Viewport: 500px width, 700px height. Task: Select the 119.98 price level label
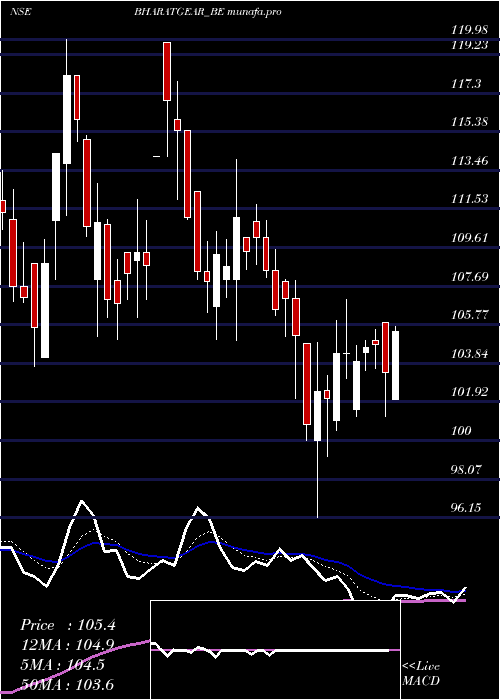pyautogui.click(x=469, y=30)
